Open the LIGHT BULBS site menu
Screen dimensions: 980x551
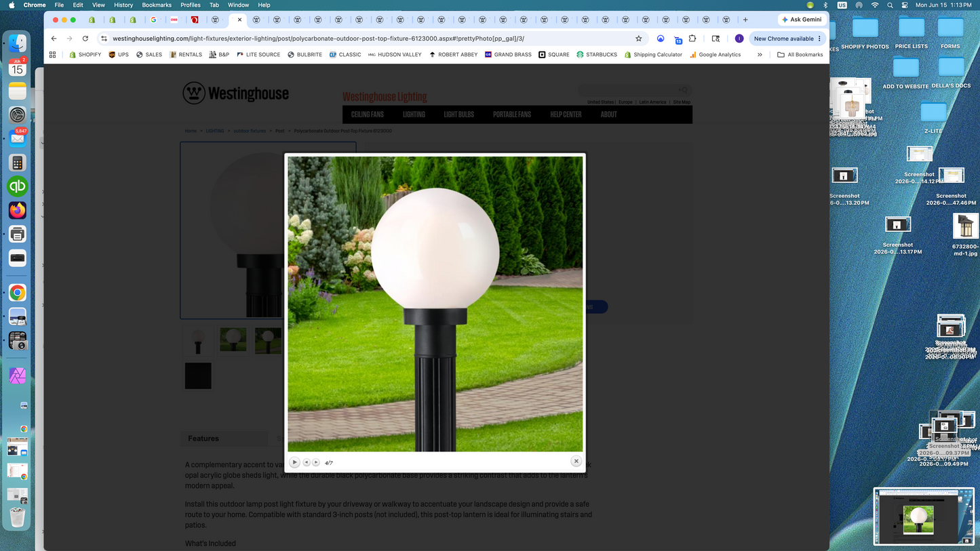(458, 115)
